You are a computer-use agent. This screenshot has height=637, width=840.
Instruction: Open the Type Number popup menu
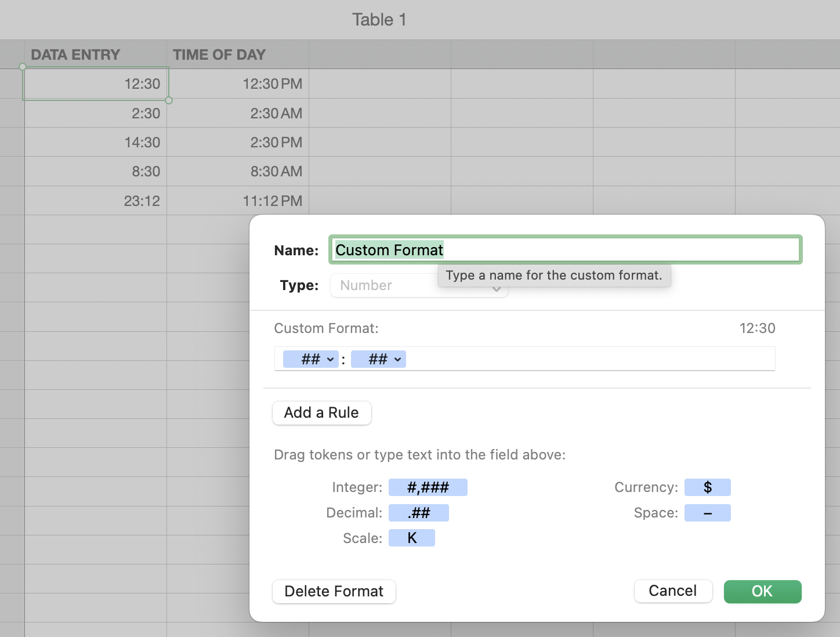419,285
